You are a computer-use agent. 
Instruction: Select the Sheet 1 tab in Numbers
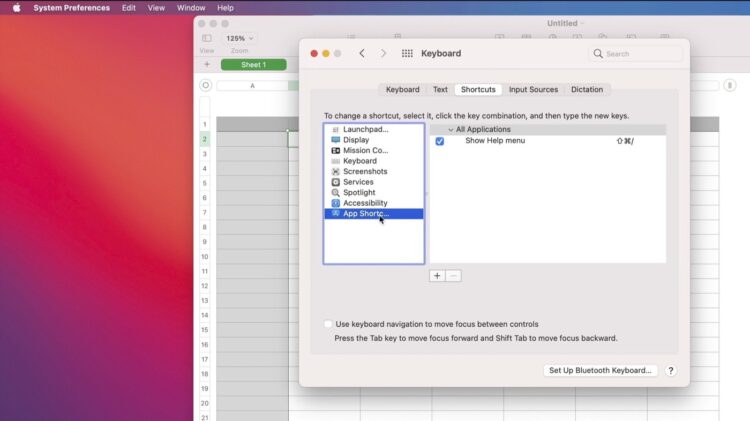pyautogui.click(x=254, y=65)
